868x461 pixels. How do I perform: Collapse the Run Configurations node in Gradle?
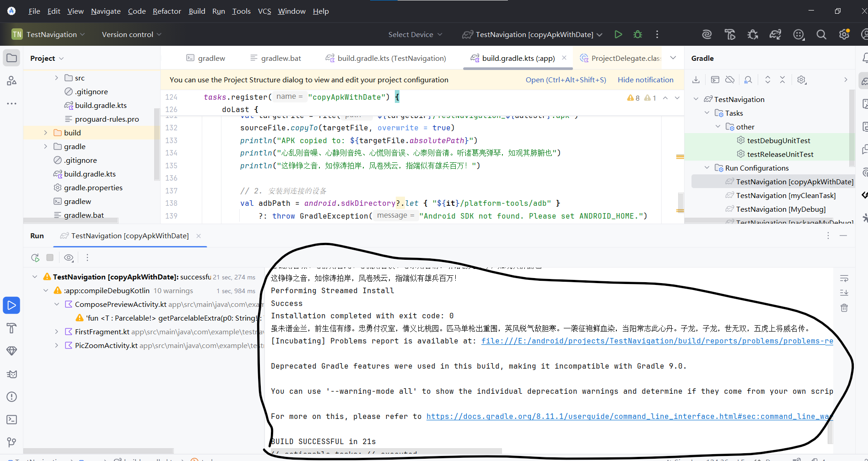click(707, 168)
